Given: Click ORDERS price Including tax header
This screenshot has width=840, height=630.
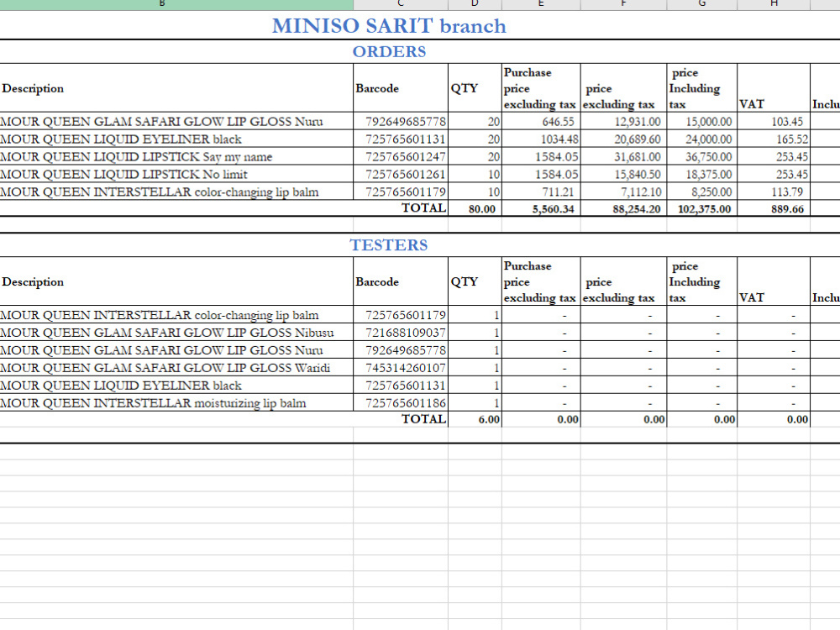Looking at the screenshot, I should (x=701, y=88).
